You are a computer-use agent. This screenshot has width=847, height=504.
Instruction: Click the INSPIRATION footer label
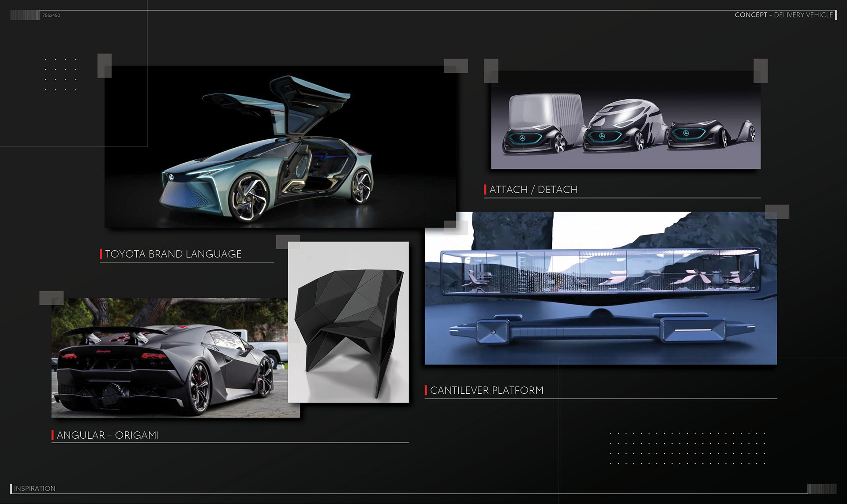(x=35, y=489)
